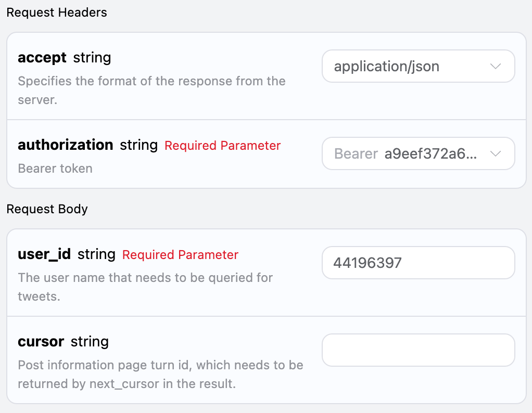Click the 'Bearer' prefix in authorization field
This screenshot has width=532, height=413.
tap(356, 154)
